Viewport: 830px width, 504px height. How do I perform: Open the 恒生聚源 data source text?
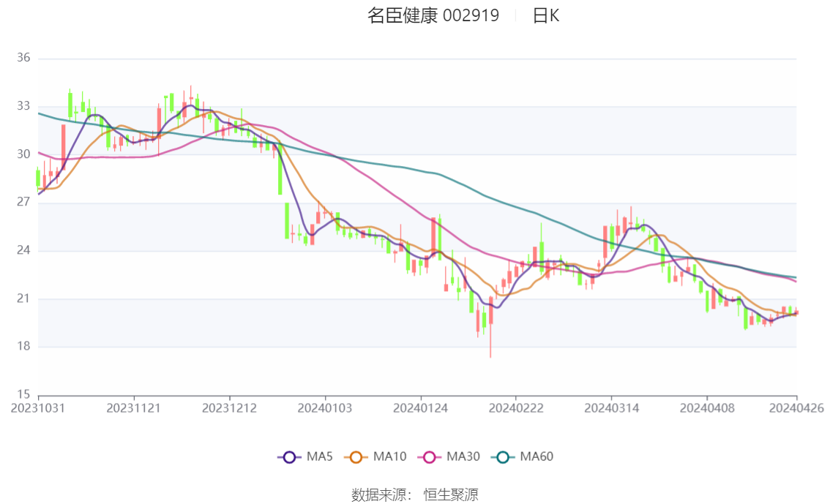pyautogui.click(x=451, y=495)
